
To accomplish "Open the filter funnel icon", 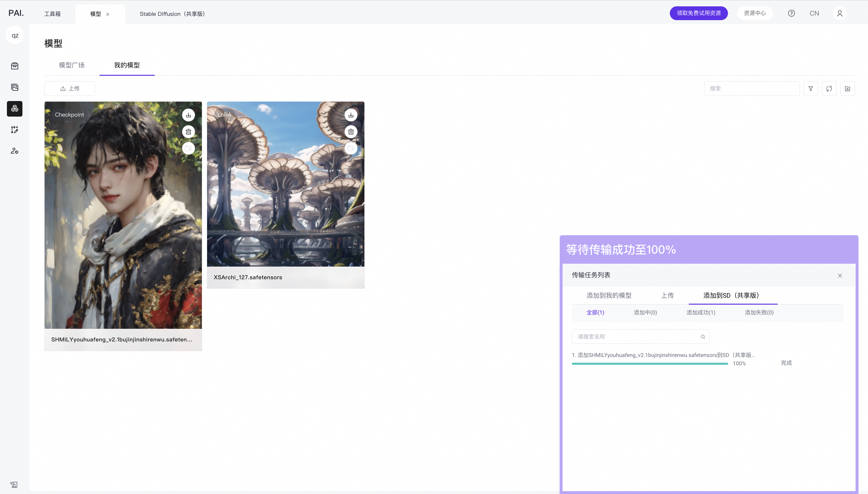I will point(811,89).
